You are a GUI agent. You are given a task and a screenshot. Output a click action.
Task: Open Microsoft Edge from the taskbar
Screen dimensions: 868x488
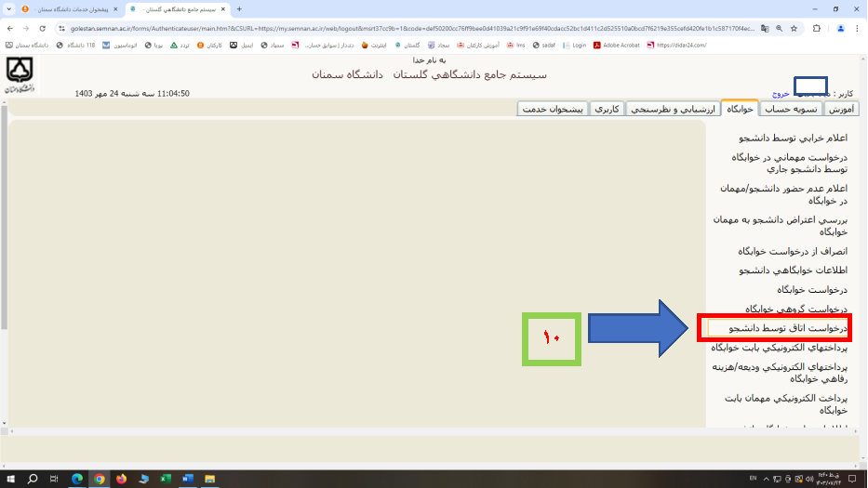(77, 479)
